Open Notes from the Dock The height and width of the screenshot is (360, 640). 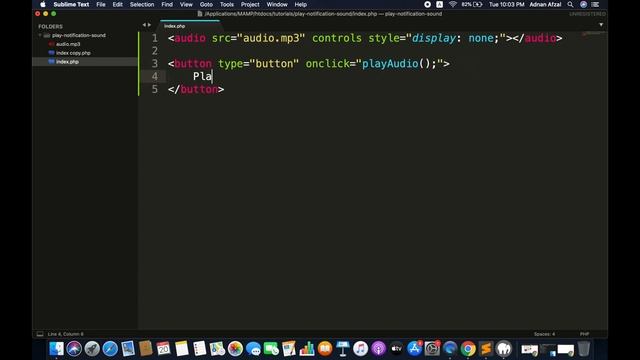(x=182, y=349)
